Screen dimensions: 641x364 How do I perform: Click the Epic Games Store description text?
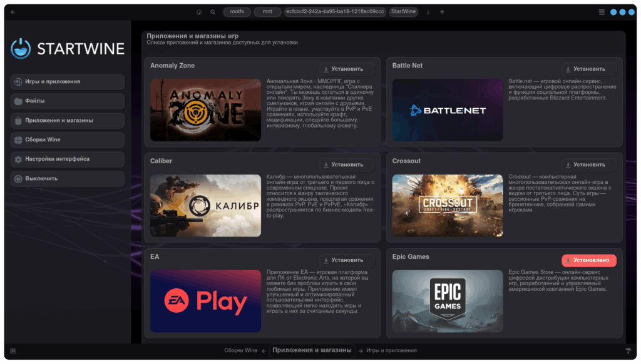[558, 281]
